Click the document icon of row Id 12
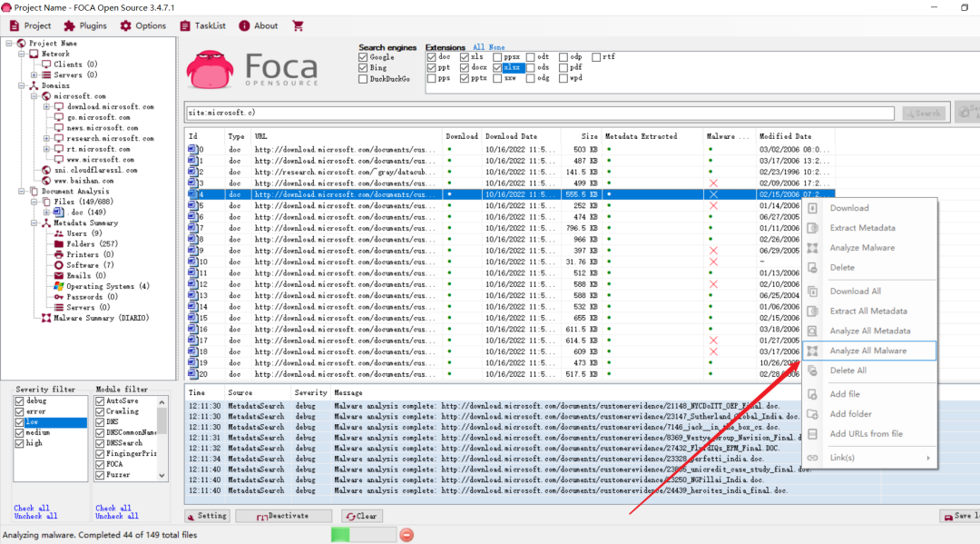Screen dimensions: 980x544 (192, 284)
